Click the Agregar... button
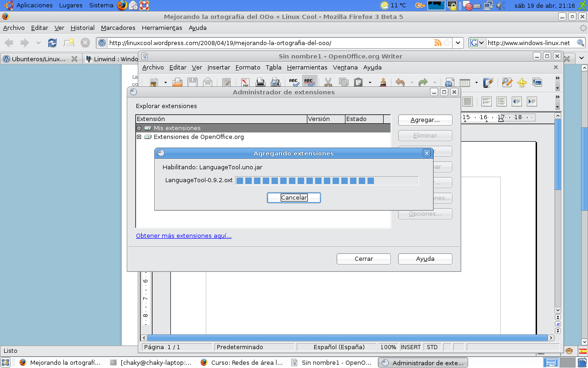Image resolution: width=588 pixels, height=368 pixels. [425, 120]
